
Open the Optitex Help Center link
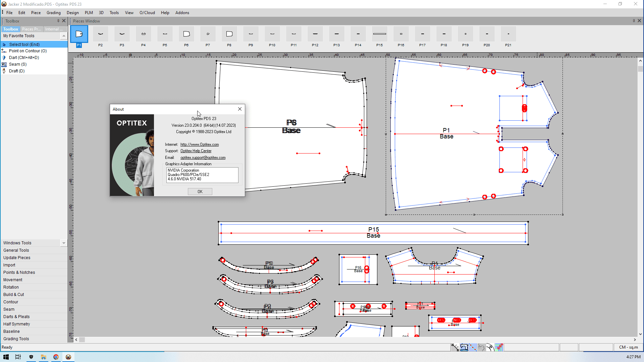pyautogui.click(x=196, y=151)
